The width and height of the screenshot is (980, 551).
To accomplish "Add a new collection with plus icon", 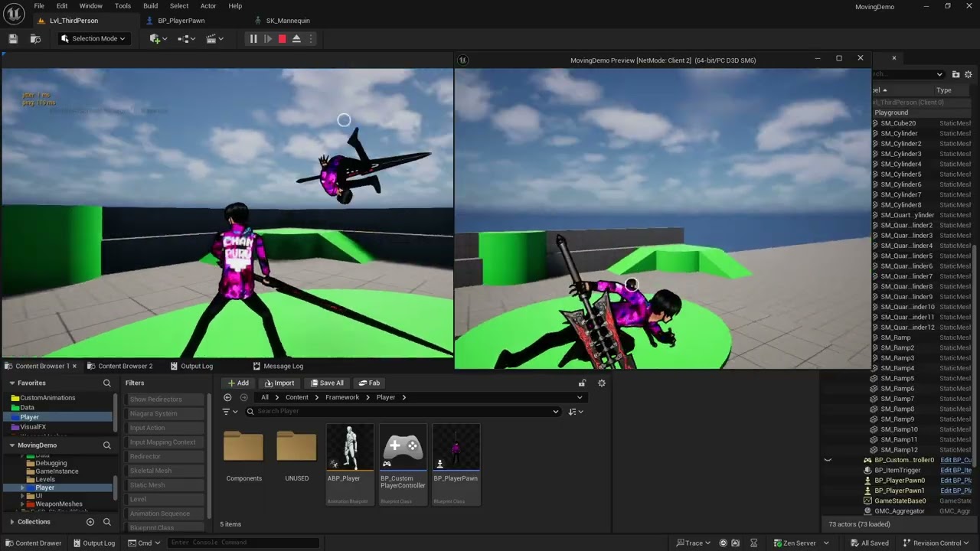I will click(x=90, y=522).
